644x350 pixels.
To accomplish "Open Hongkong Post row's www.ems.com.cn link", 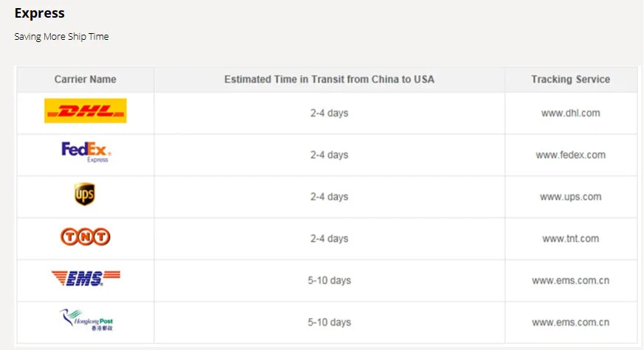I will [570, 322].
